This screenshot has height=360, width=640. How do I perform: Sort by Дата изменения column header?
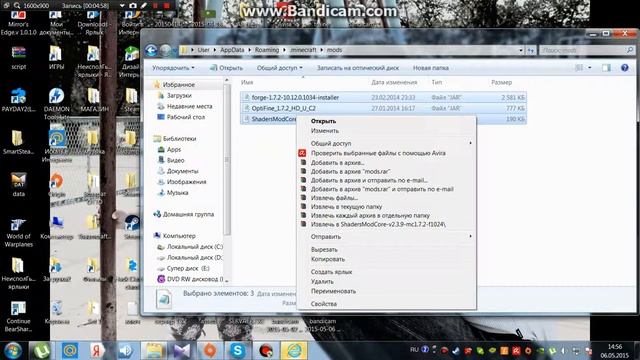(394, 82)
